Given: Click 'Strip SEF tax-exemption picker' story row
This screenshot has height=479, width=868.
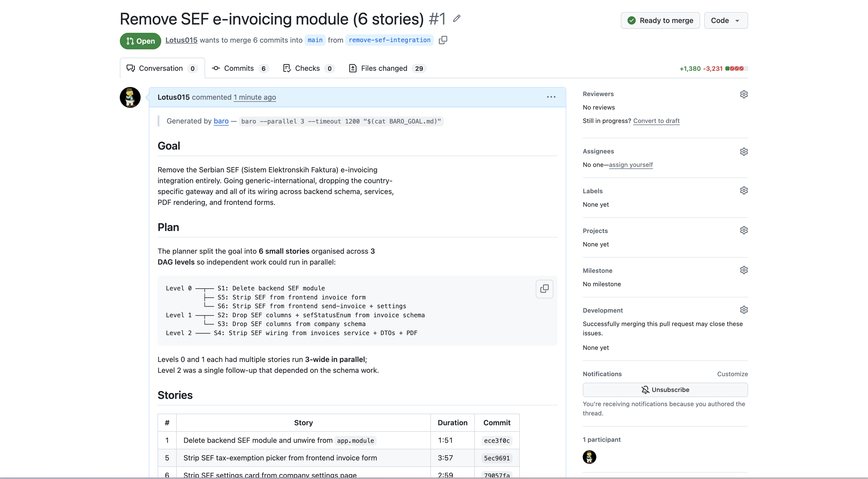Looking at the screenshot, I should tap(338, 458).
